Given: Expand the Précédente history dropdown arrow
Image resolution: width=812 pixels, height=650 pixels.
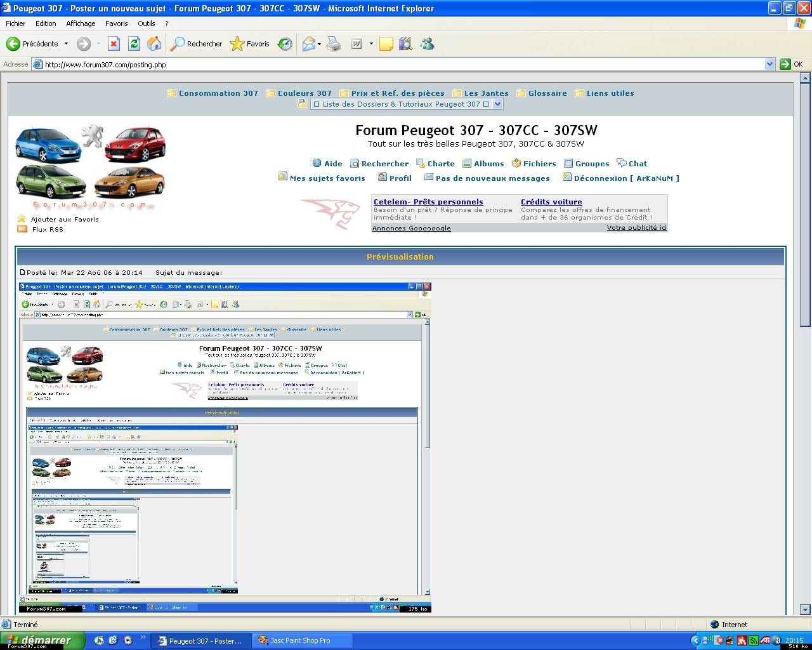Looking at the screenshot, I should pyautogui.click(x=67, y=44).
